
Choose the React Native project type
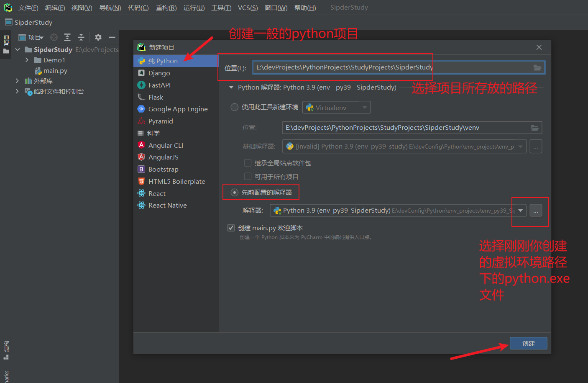coord(176,205)
